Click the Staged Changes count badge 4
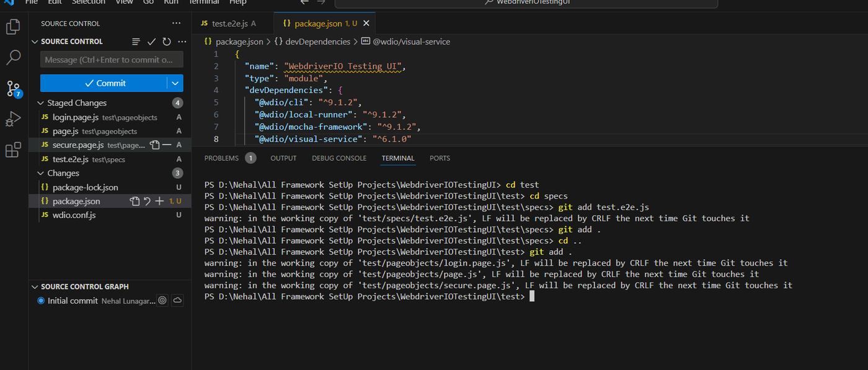The width and height of the screenshot is (868, 370). tap(178, 103)
